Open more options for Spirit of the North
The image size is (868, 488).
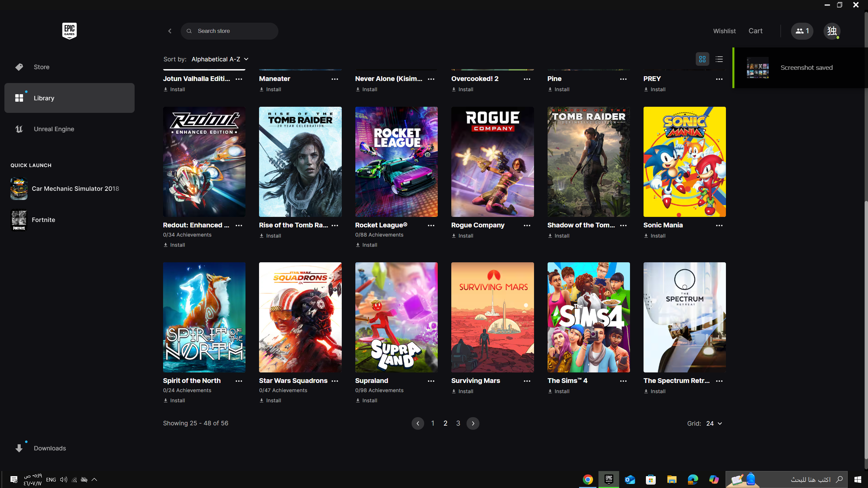(239, 381)
